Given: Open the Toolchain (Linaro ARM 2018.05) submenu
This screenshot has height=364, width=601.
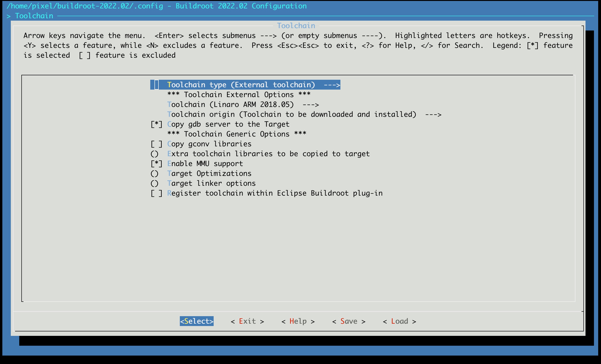Looking at the screenshot, I should click(x=243, y=105).
